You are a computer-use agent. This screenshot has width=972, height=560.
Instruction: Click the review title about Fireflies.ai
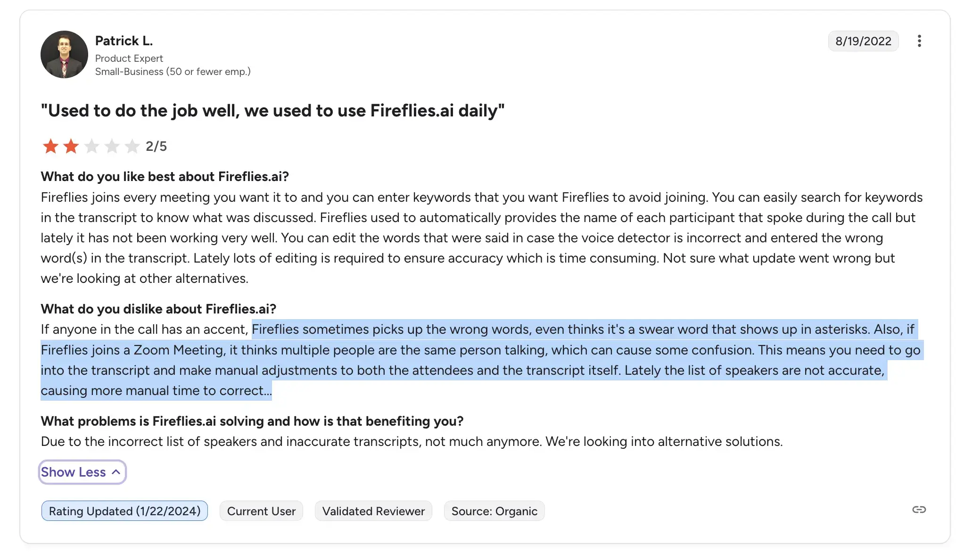click(272, 110)
